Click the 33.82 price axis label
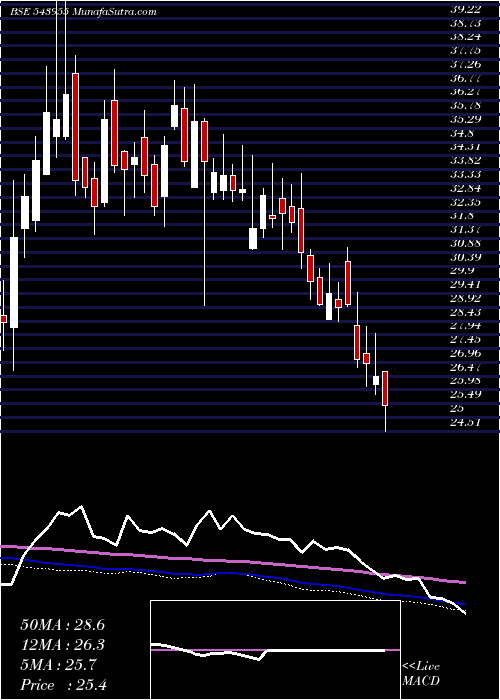 465,161
